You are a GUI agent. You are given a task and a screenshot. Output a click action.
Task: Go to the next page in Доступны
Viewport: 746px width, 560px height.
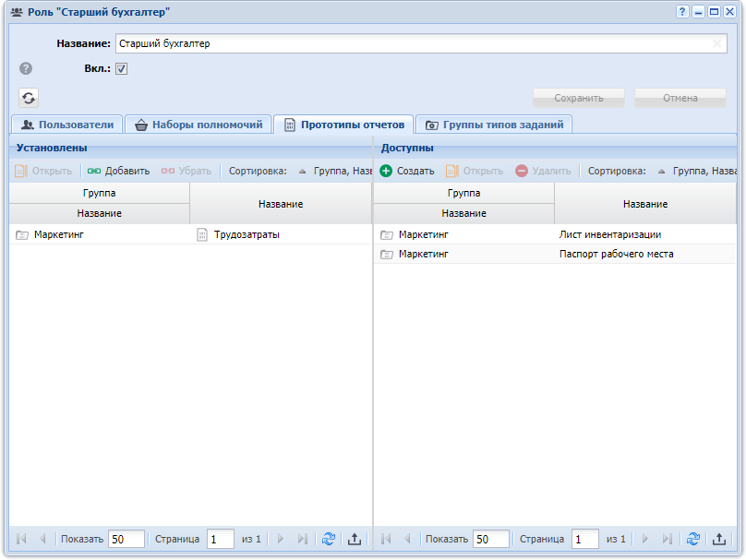point(645,539)
